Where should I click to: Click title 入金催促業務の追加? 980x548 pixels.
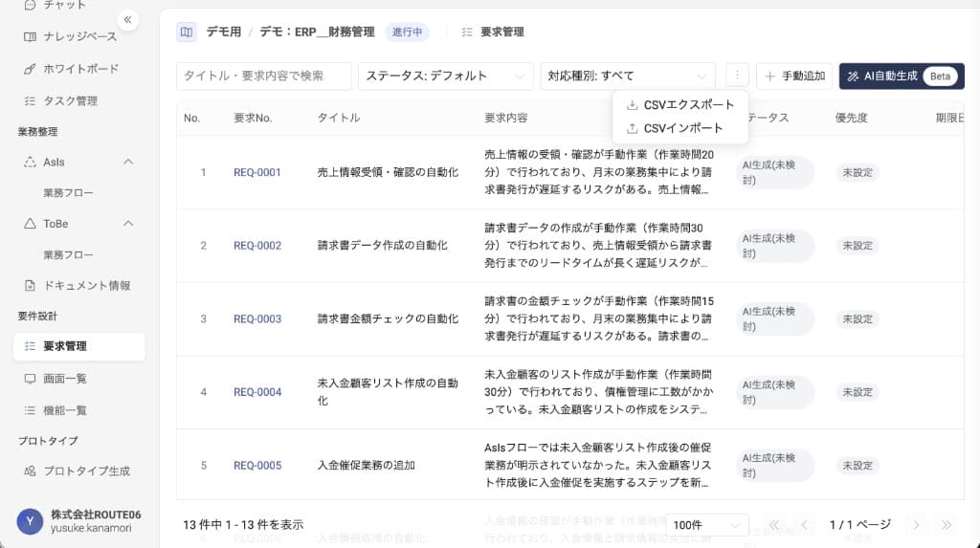coord(366,466)
